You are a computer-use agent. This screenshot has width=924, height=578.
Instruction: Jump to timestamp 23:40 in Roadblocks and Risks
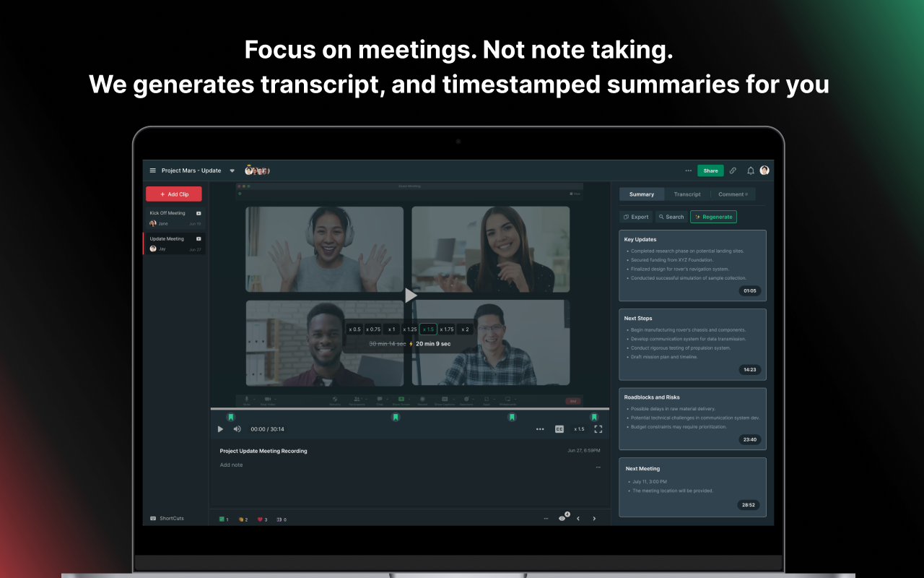(750, 439)
